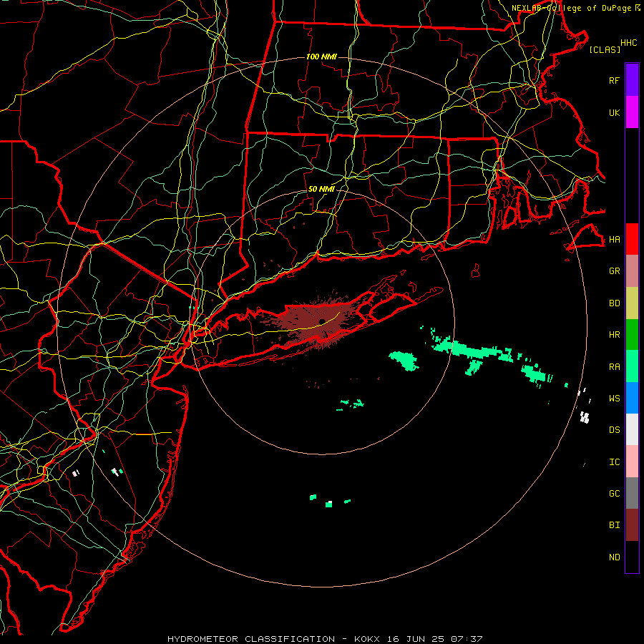The image size is (644, 644).
Task: Click the HR legend label
Action: (615, 335)
